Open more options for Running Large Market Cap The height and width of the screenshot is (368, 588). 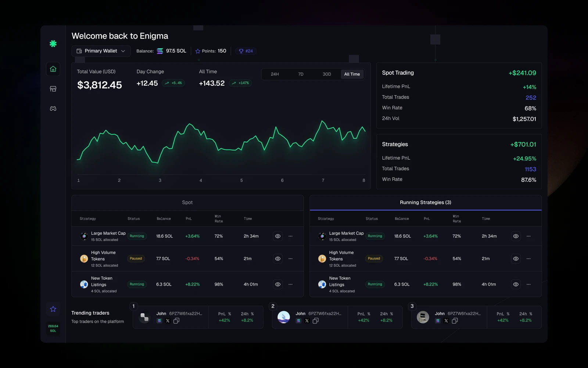(528, 236)
